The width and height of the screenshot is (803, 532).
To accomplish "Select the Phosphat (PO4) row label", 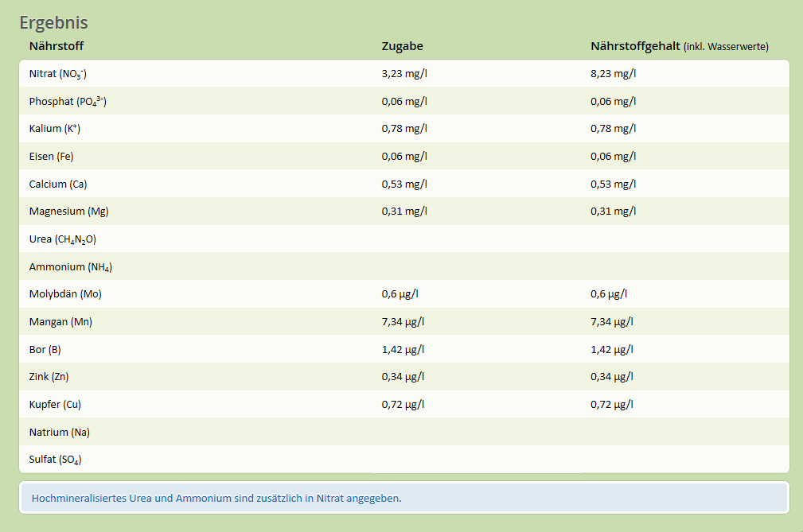I will pos(68,102).
